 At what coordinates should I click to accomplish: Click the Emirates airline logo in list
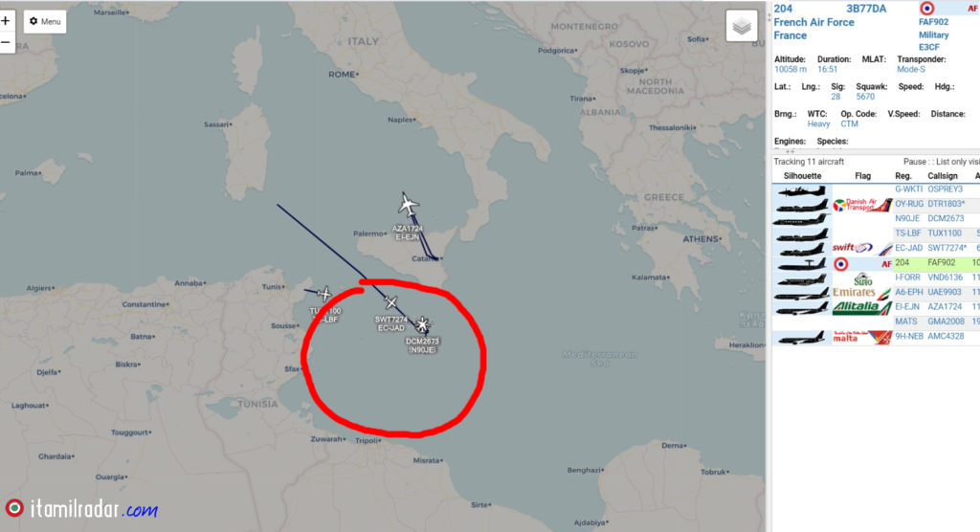862,292
